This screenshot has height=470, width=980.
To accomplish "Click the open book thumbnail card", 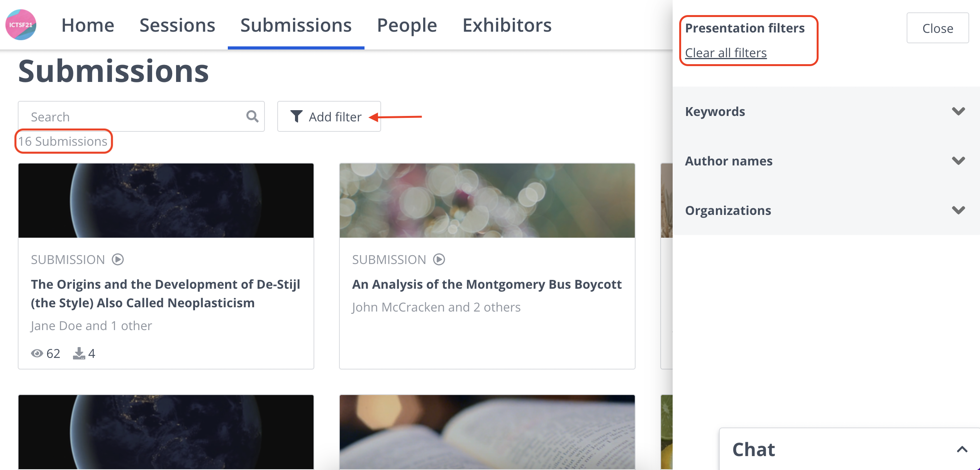I will [487, 432].
